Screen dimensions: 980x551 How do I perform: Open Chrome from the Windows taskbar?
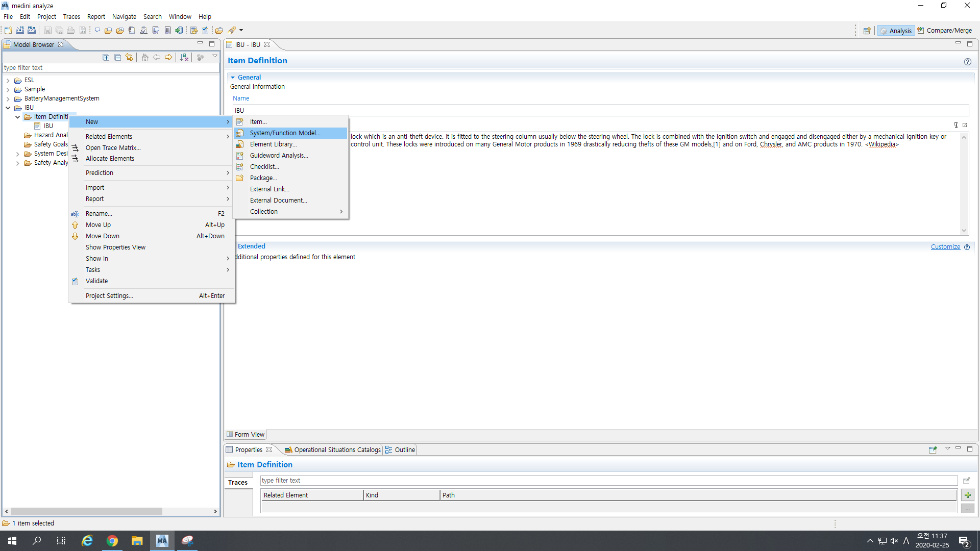[112, 541]
